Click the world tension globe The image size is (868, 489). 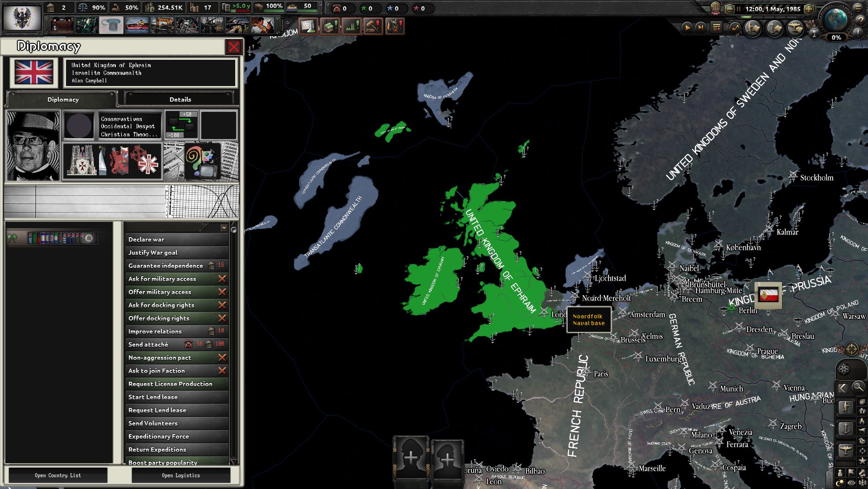[x=836, y=19]
